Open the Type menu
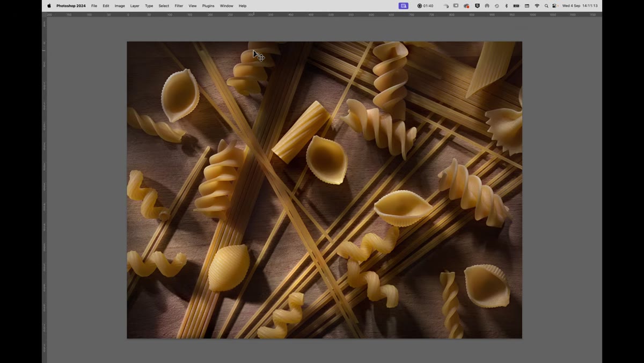 click(x=149, y=6)
